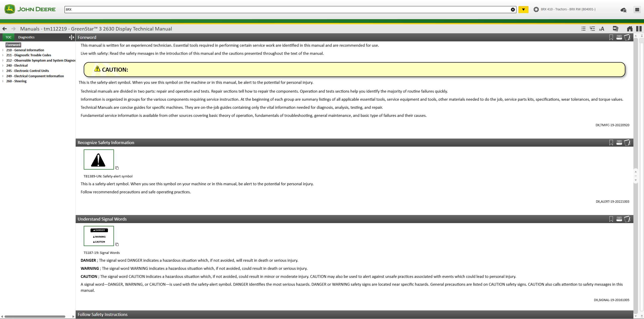This screenshot has height=319, width=644.
Task: Bookmark the Foreword section
Action: click(611, 37)
